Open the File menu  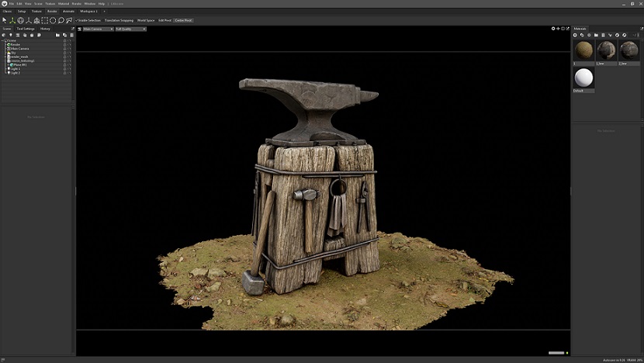11,4
